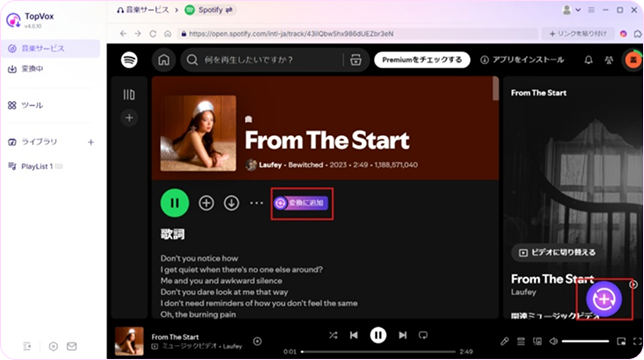This screenshot has height=360, width=644.
Task: Switch service via the Spotify tab
Action: [209, 10]
